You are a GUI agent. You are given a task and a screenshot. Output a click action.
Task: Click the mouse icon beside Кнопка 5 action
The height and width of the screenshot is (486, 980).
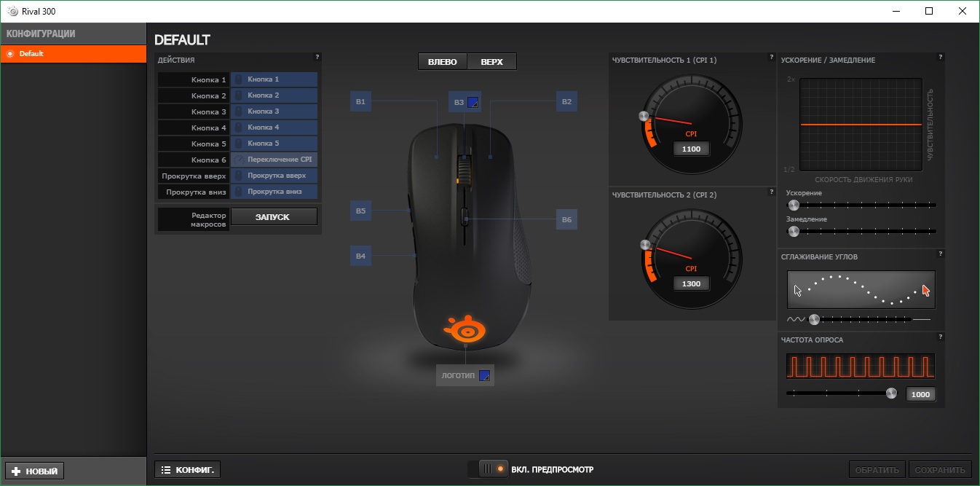click(237, 144)
